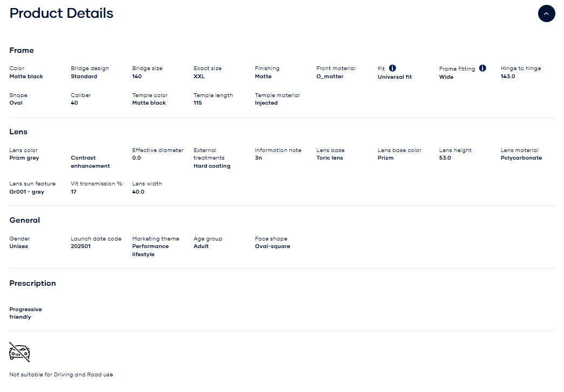Click the Frame fitting info icon
Viewport: 564px width, 392px height.
[483, 68]
